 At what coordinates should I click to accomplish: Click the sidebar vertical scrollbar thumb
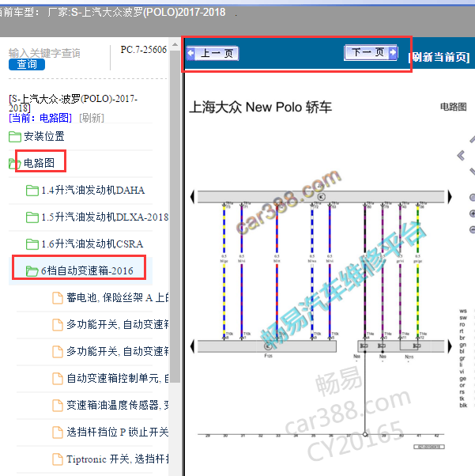tap(175, 217)
